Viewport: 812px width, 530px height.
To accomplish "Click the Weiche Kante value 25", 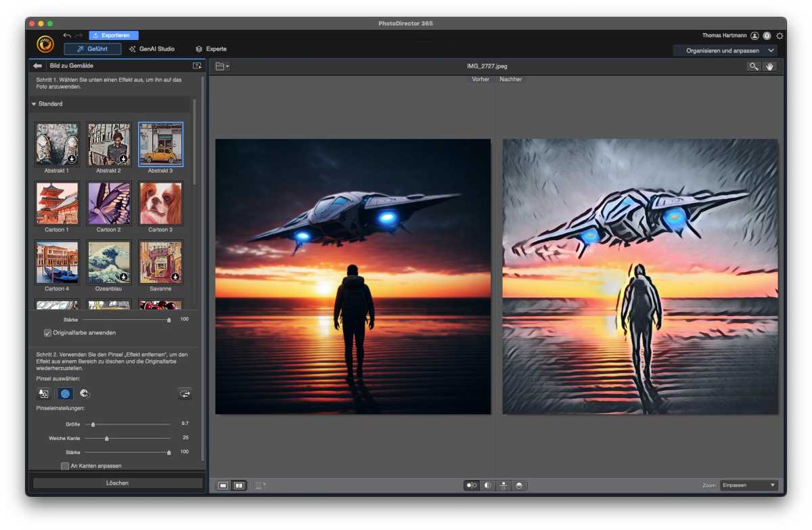I will pyautogui.click(x=185, y=437).
